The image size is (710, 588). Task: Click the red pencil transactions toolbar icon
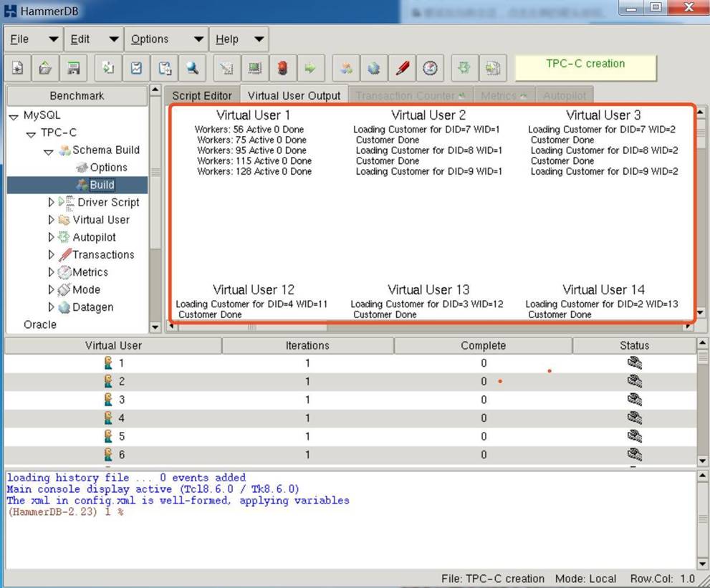402,67
